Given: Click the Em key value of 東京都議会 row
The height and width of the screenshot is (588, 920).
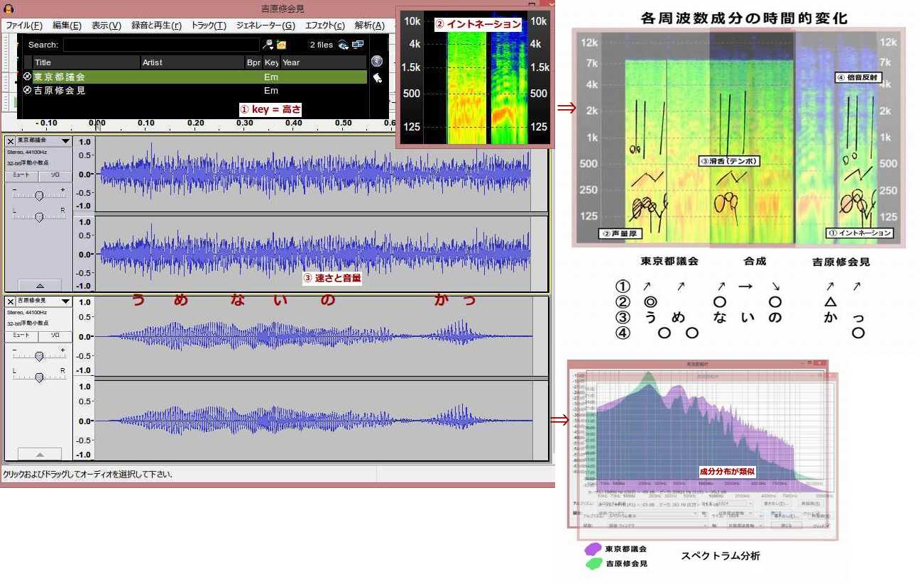Looking at the screenshot, I should 271,77.
